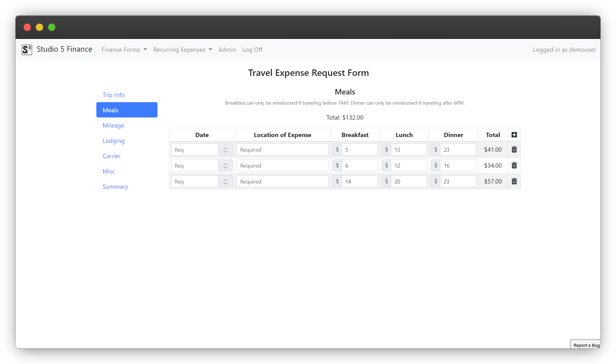Viewport: 616px width, 364px height.
Task: Delete the $41.00 meal row
Action: (x=514, y=150)
